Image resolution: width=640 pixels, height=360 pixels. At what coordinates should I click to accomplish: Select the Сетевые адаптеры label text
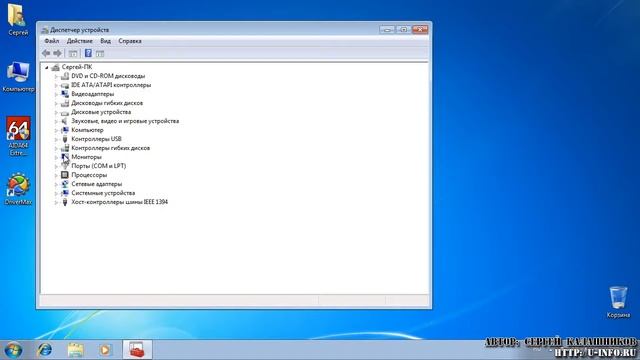(x=96, y=184)
